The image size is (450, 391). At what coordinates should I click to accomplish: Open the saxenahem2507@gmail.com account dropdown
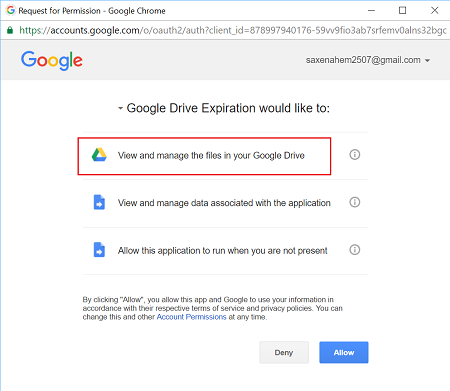(x=368, y=60)
